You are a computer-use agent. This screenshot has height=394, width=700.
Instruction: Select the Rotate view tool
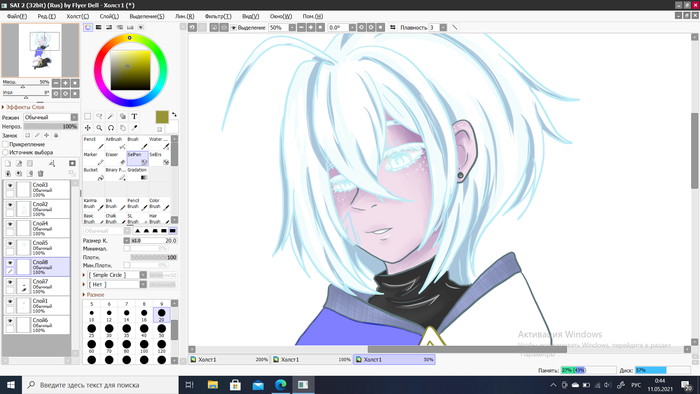point(111,128)
